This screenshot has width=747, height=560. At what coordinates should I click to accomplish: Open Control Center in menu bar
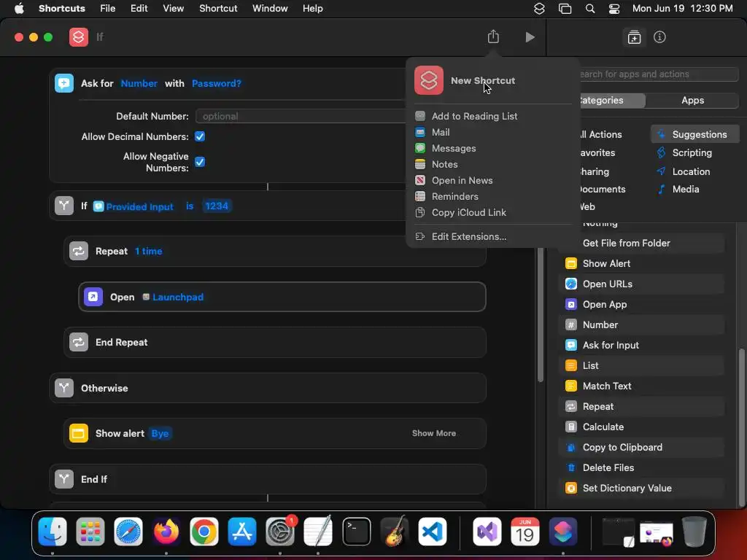pos(614,9)
